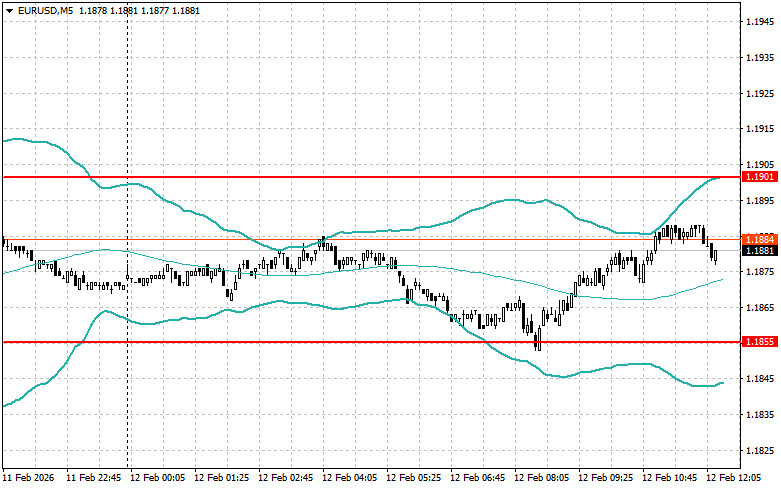
Task: Click the 1.1935 price axis value
Action: [x=760, y=58]
